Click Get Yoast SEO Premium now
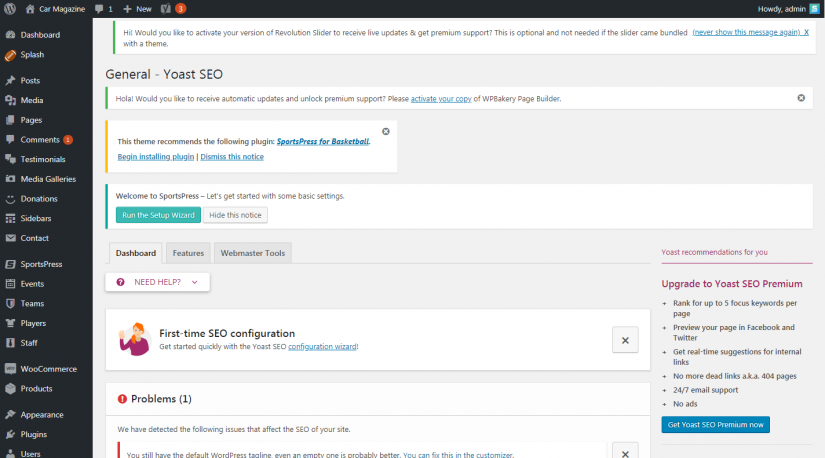The image size is (825, 458). coord(715,425)
